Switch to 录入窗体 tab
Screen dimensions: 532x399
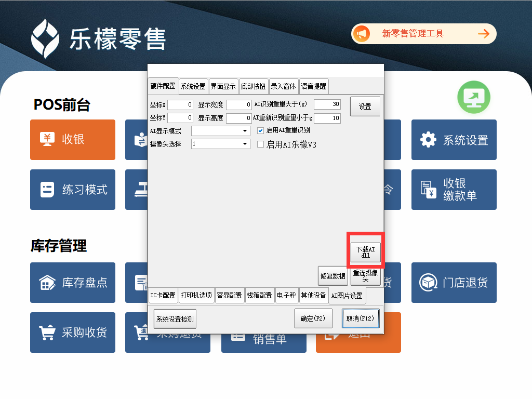(283, 87)
